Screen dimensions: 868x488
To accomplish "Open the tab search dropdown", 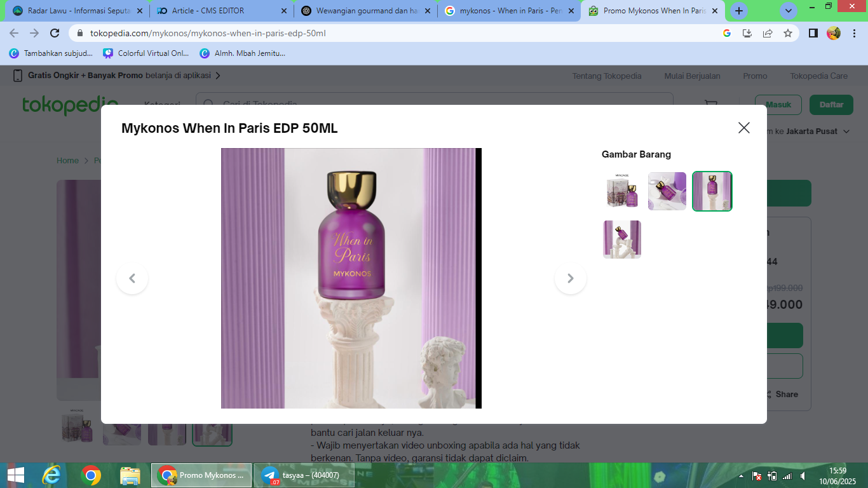I will click(x=789, y=11).
